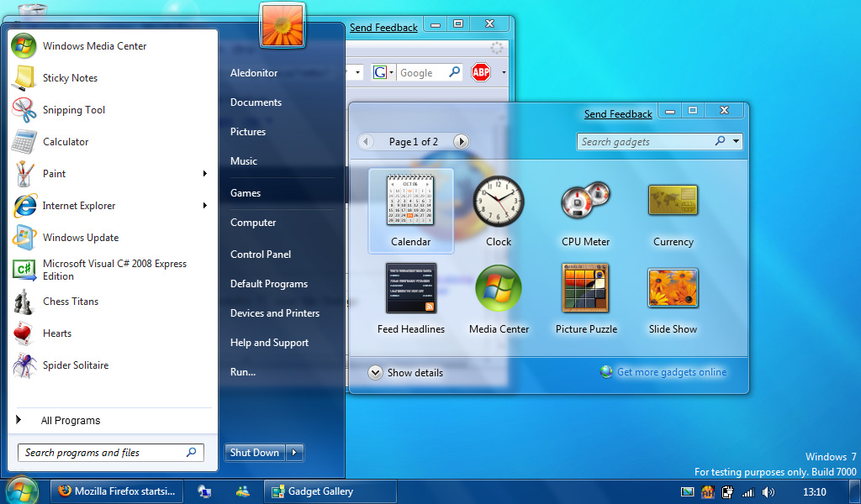Expand the Paint jump list arrow

coord(205,173)
